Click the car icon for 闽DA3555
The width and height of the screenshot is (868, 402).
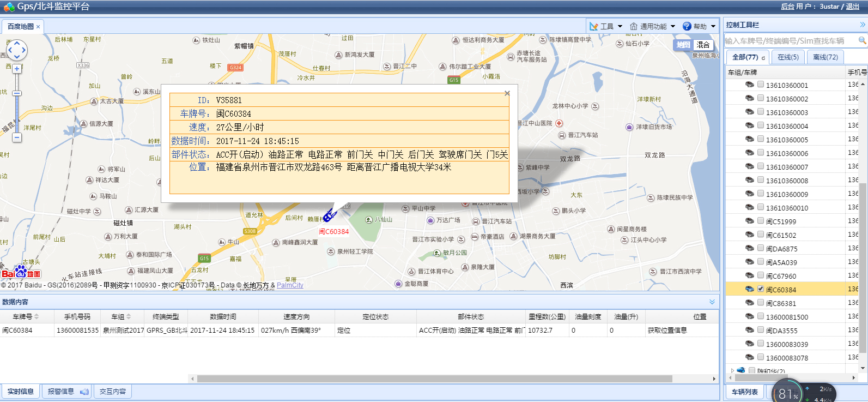tap(750, 330)
